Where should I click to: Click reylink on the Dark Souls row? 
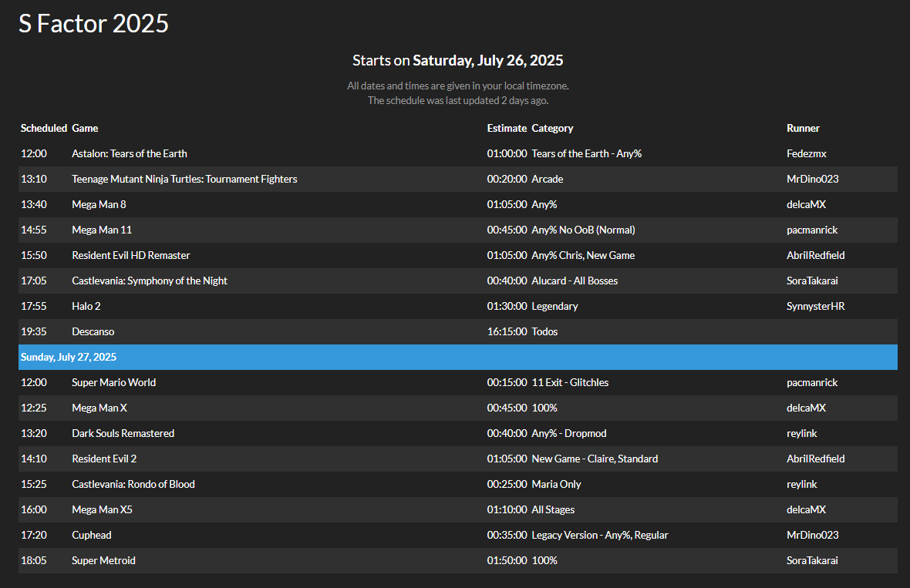801,434
